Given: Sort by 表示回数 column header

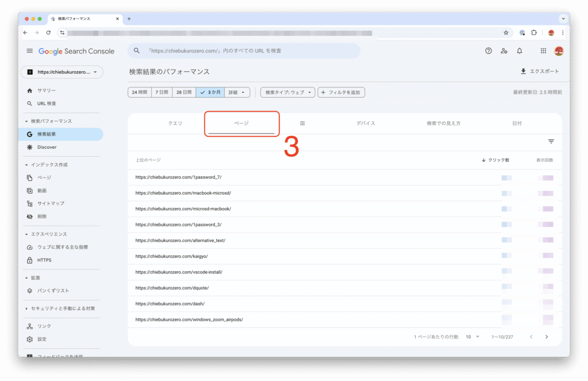Looking at the screenshot, I should 544,160.
